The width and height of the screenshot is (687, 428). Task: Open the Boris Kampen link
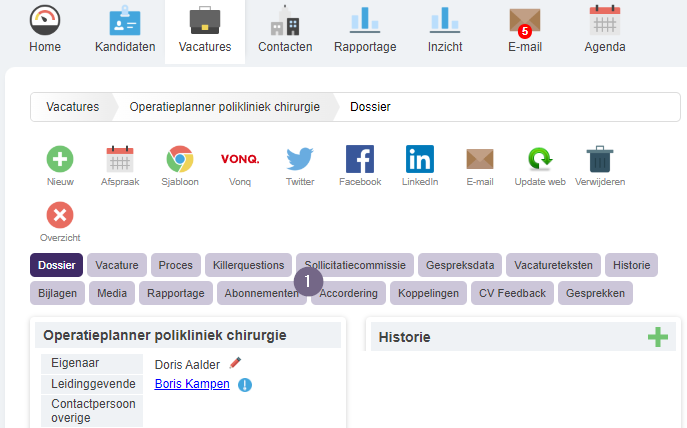tap(192, 384)
